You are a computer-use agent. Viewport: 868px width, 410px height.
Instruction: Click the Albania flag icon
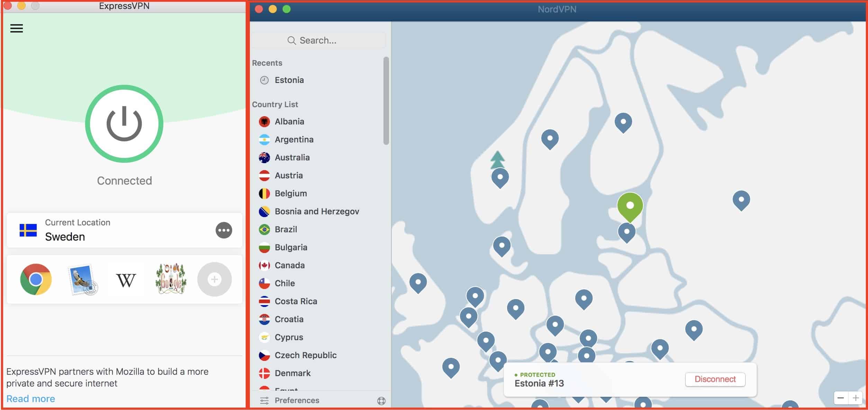pos(264,122)
